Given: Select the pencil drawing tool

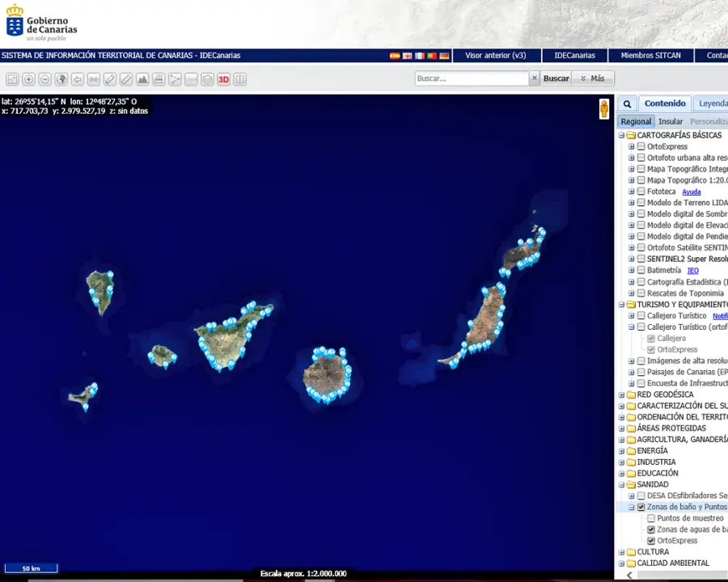Looking at the screenshot, I should 110,79.
